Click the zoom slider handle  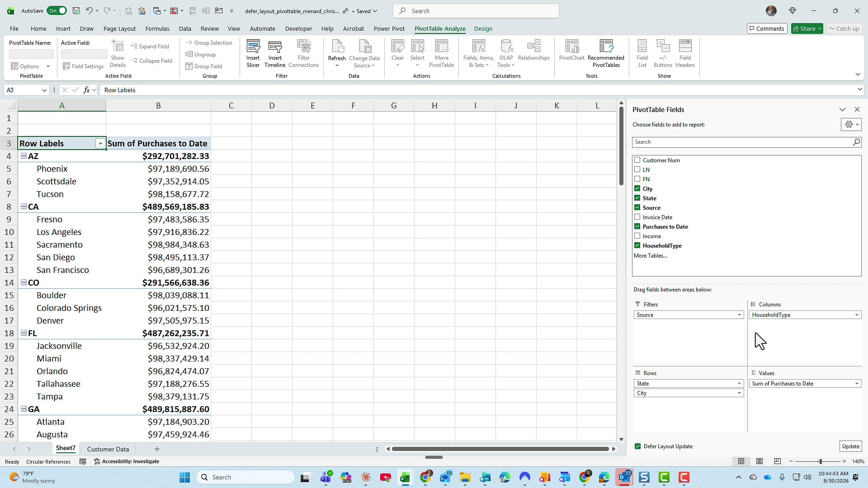(820, 461)
